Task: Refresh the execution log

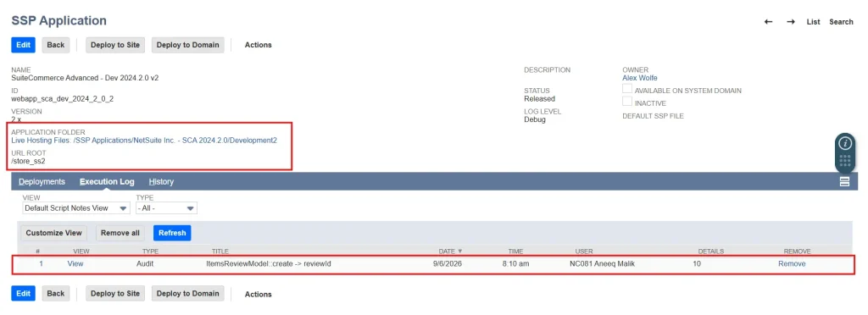Action: (172, 233)
